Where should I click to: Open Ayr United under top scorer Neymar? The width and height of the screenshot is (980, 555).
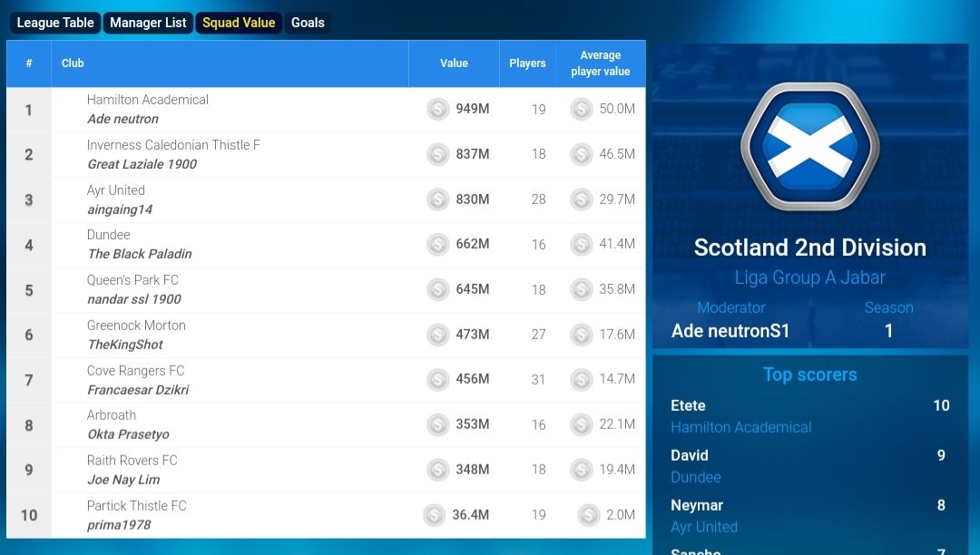(x=704, y=528)
